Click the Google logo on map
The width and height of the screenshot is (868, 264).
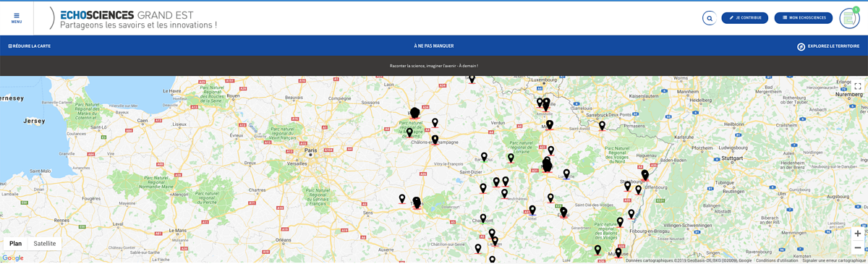(x=13, y=258)
